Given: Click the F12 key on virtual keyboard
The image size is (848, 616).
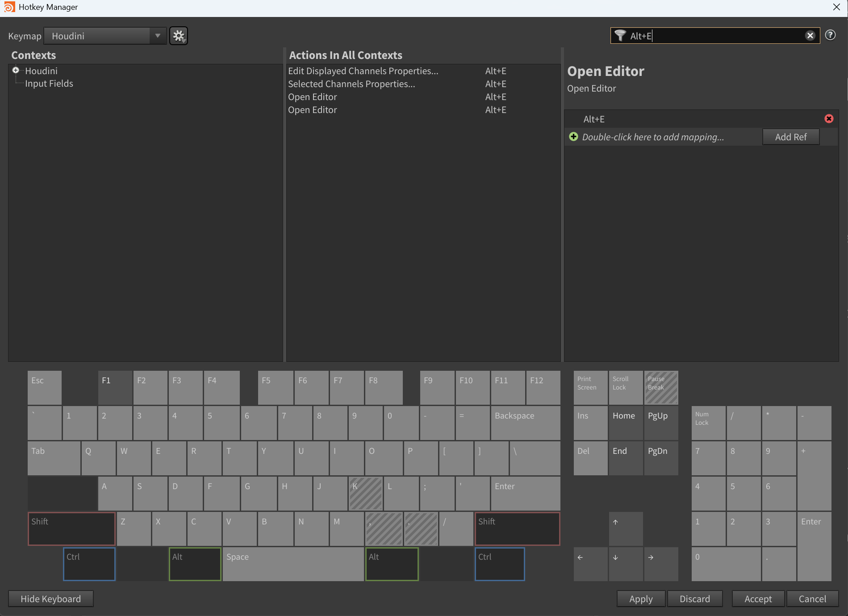Looking at the screenshot, I should [543, 388].
